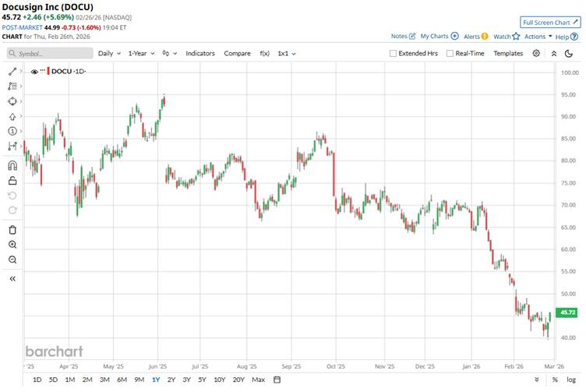586x392 pixels.
Task: Open the Templates menu
Action: 508,54
